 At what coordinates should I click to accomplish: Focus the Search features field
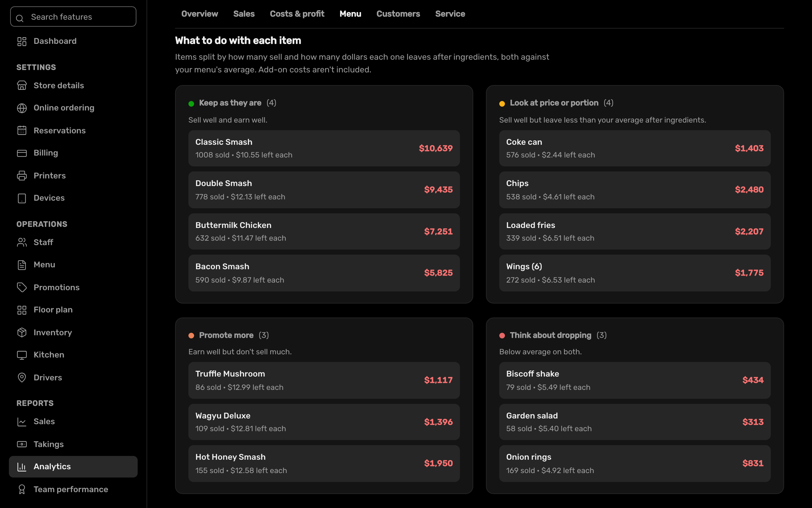pos(73,17)
